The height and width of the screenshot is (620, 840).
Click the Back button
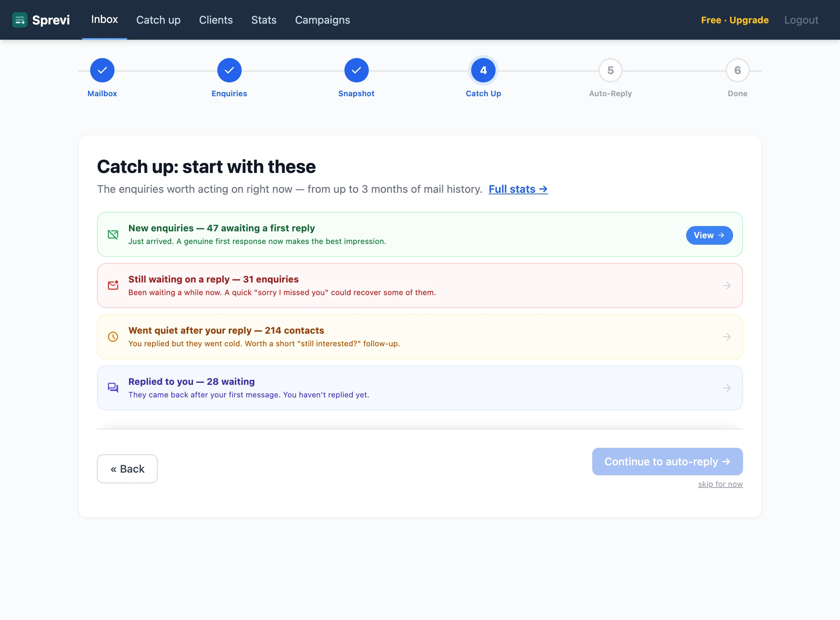coord(127,469)
